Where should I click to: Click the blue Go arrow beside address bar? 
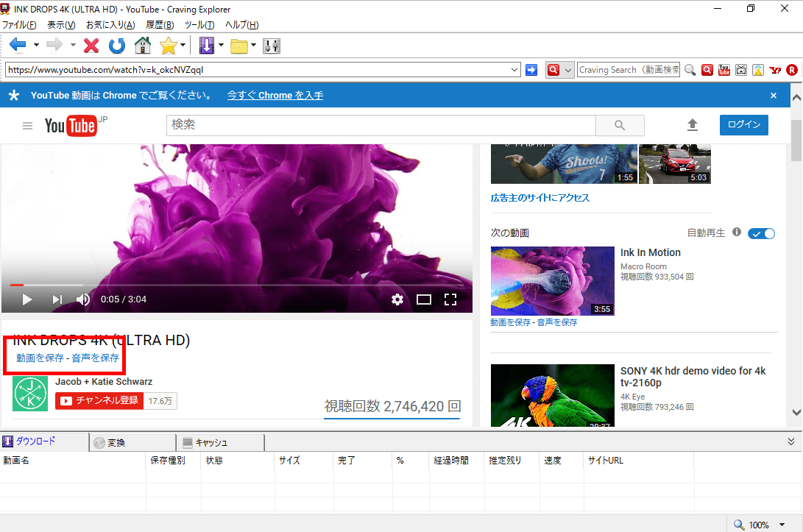coord(531,70)
